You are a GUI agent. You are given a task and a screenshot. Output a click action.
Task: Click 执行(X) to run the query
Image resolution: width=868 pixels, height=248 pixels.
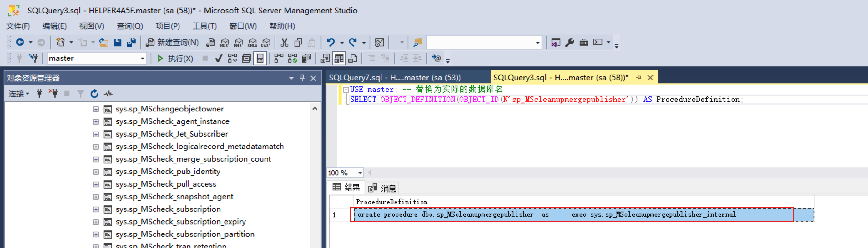[175, 59]
